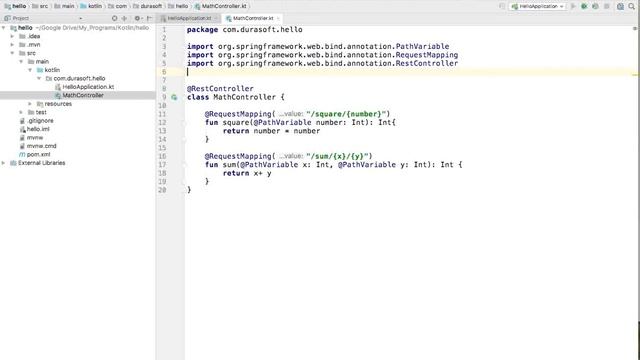Open Project view mode dropdown
This screenshot has width=640, height=360.
pyautogui.click(x=80, y=18)
